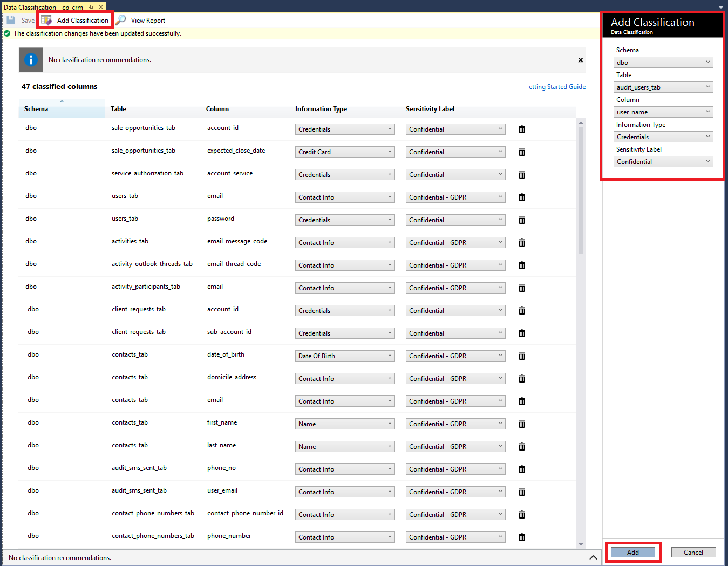
Task: Select the Data Classification document tab
Action: (43, 7)
